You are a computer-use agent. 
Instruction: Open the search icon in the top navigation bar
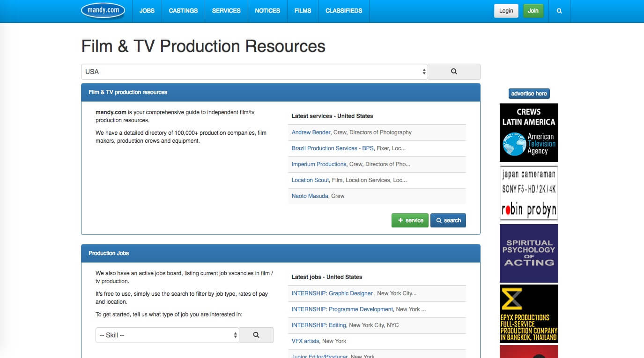point(559,11)
